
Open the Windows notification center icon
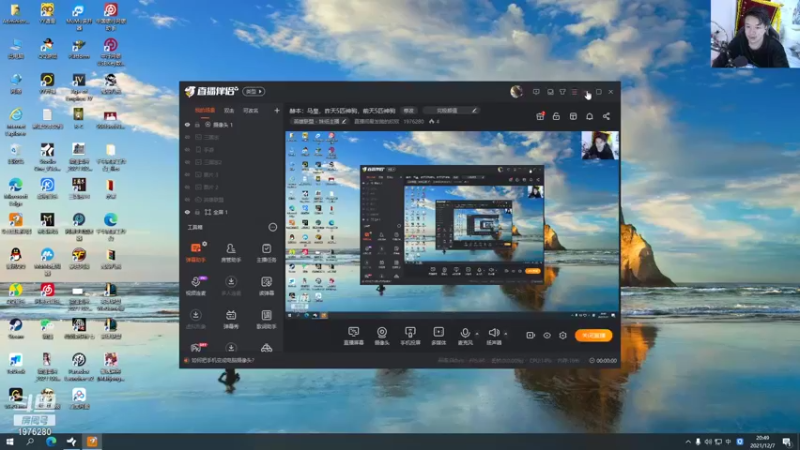coord(787,442)
